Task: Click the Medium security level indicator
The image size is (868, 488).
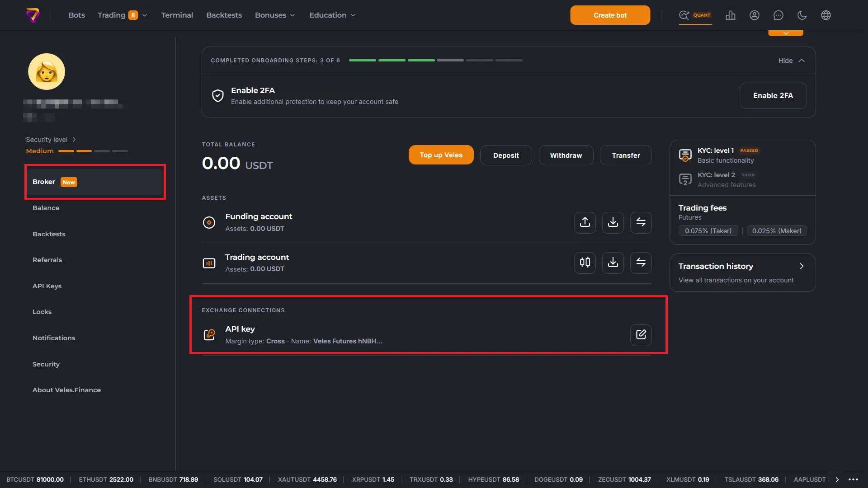Action: 77,151
